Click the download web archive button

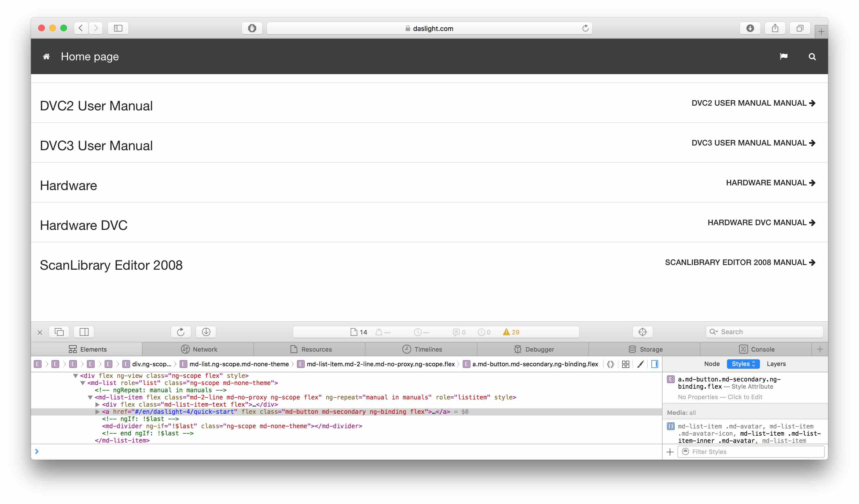click(x=206, y=332)
